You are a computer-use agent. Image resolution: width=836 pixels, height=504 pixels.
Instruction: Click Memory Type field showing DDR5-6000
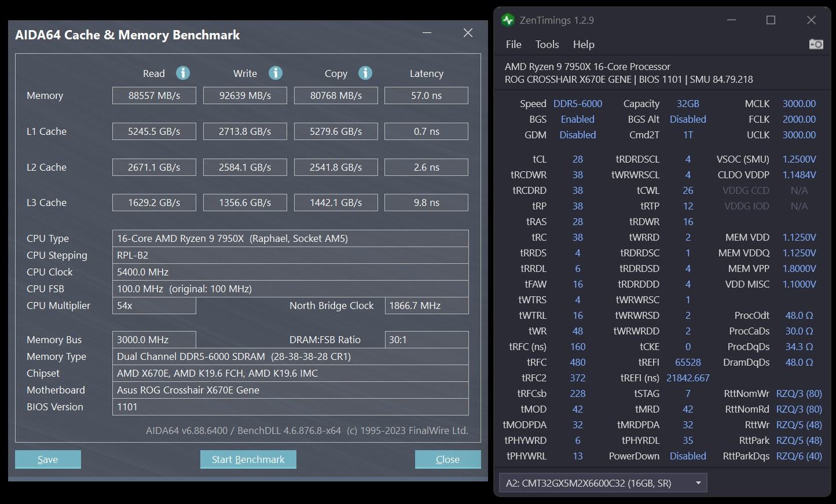[290, 356]
